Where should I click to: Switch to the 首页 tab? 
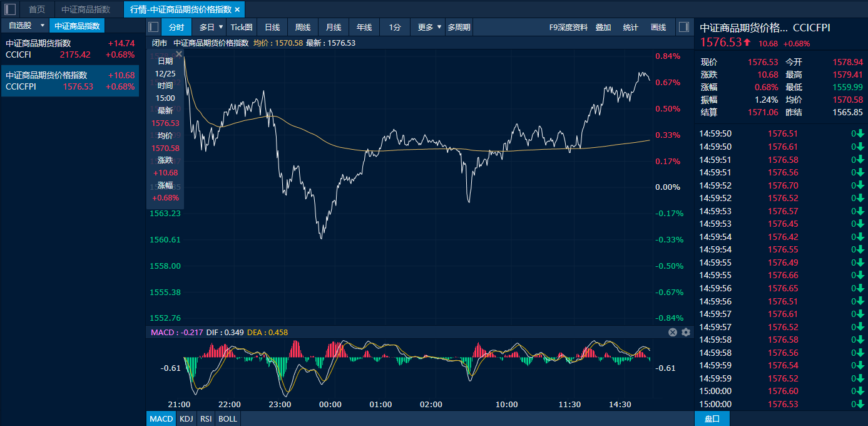click(x=37, y=9)
